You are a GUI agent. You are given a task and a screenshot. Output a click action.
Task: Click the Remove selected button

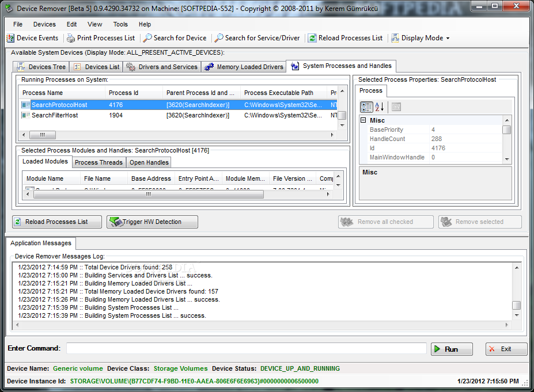(480, 222)
